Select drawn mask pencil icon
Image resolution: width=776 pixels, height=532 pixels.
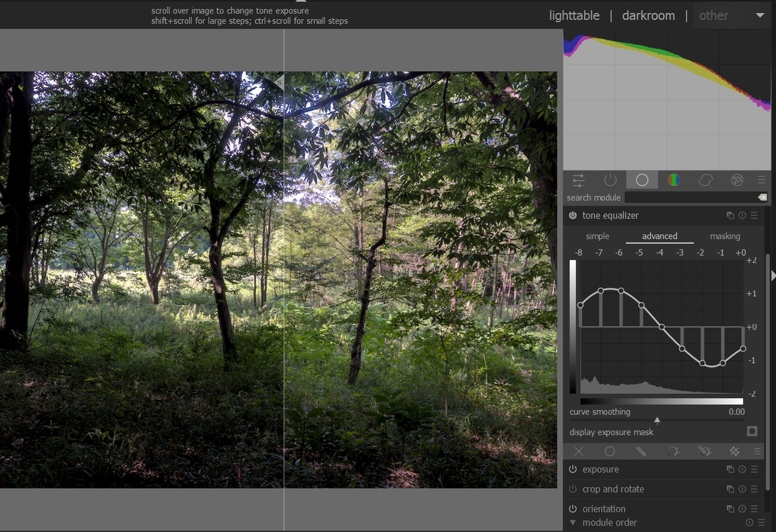(x=641, y=451)
